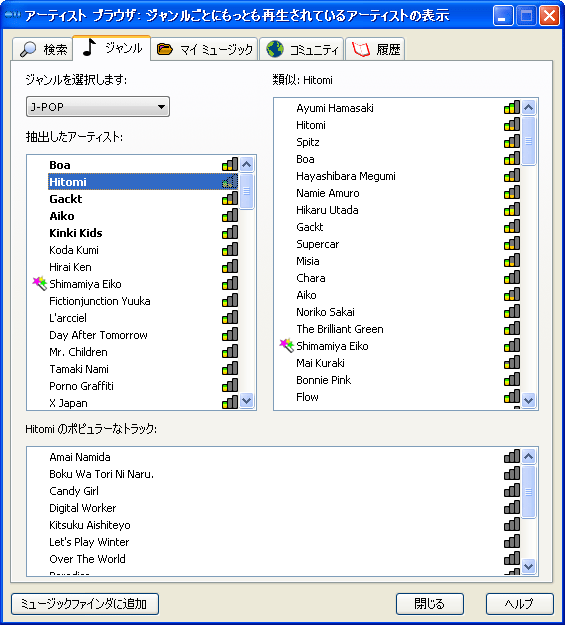Screen dimensions: 565x625
Task: Click the 閉じる close button
Action: (429, 603)
